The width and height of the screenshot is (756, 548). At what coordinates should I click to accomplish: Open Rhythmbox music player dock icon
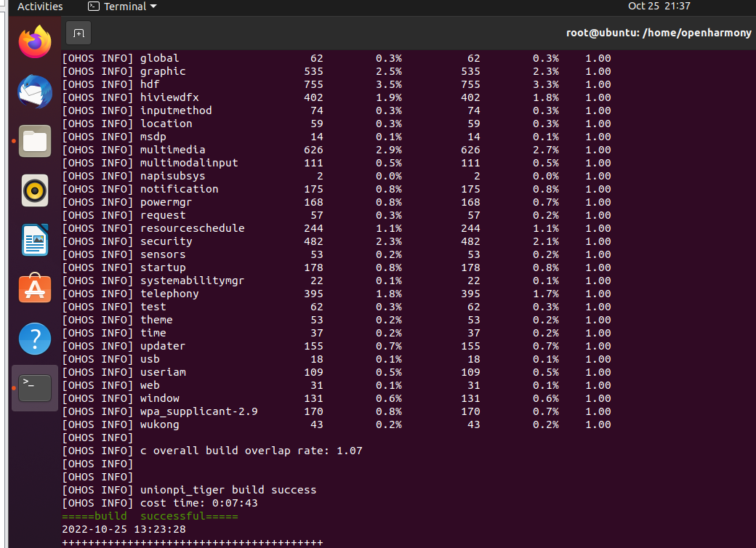[35, 190]
